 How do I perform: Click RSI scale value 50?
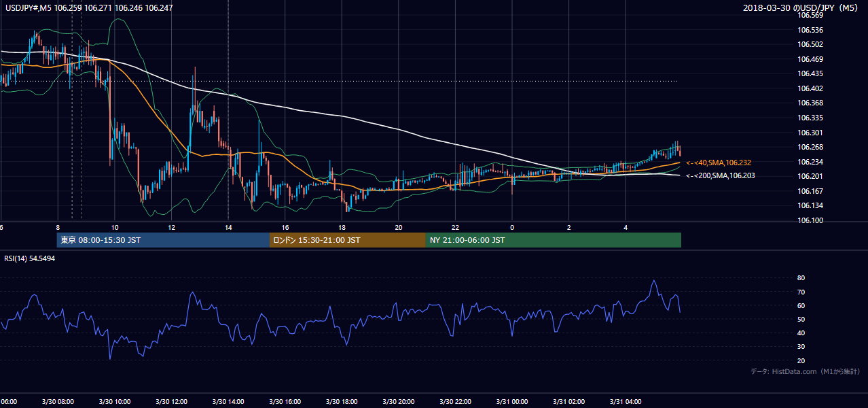tap(801, 319)
